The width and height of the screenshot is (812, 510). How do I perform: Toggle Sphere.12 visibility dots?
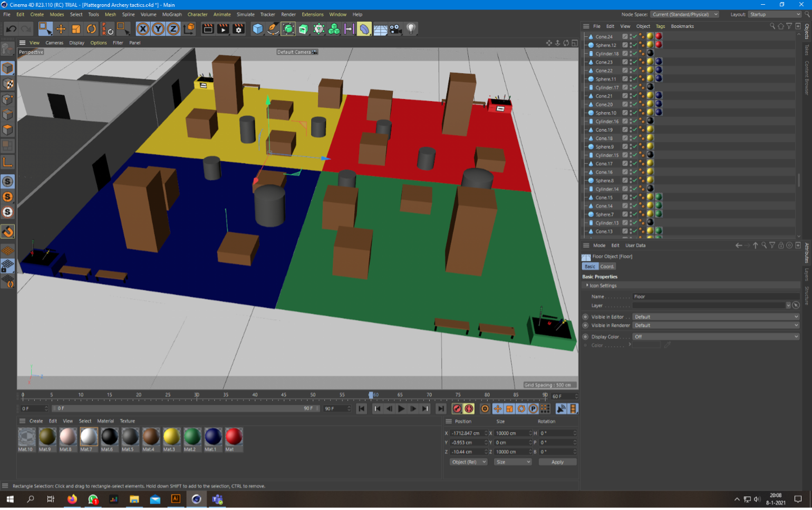[631, 45]
